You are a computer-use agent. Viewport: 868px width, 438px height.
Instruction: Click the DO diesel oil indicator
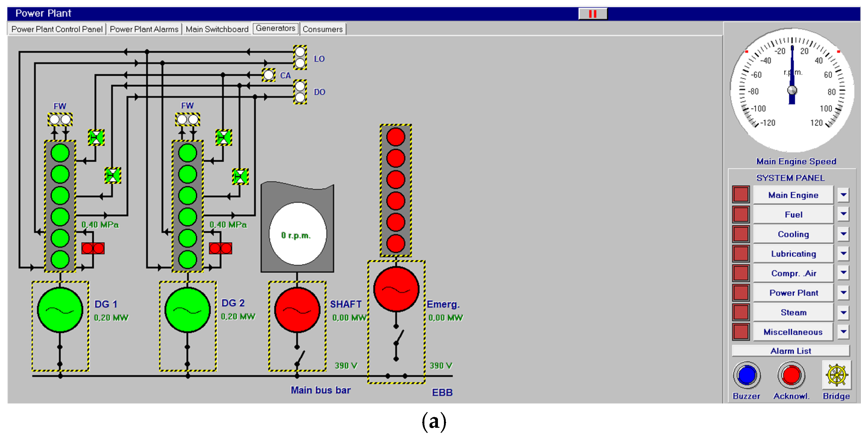300,91
